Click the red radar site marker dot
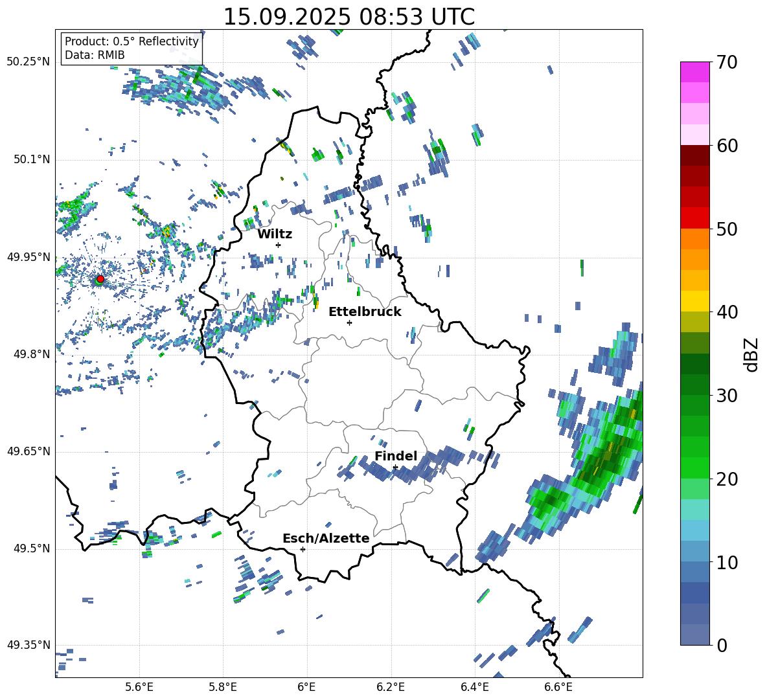 coord(100,278)
